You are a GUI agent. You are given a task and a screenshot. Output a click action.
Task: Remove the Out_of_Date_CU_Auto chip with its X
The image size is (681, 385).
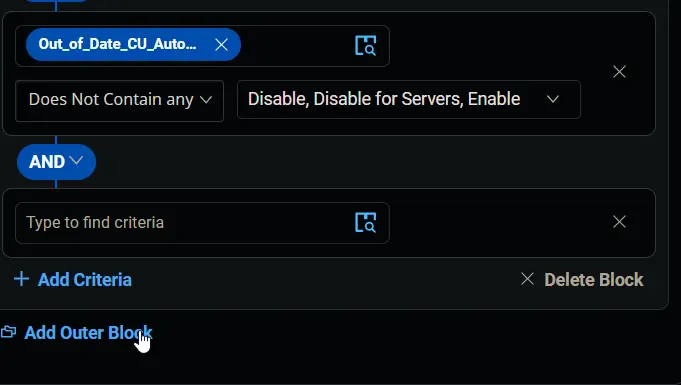pos(221,44)
